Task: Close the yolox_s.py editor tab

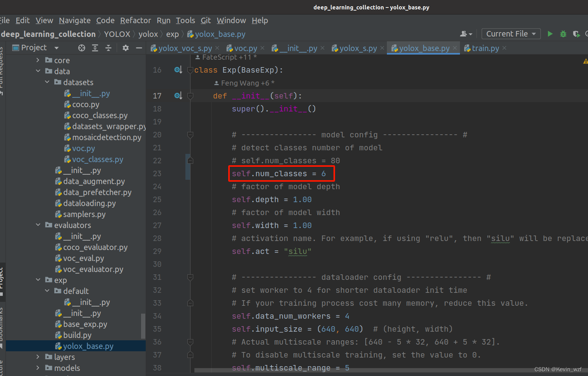Action: point(382,48)
